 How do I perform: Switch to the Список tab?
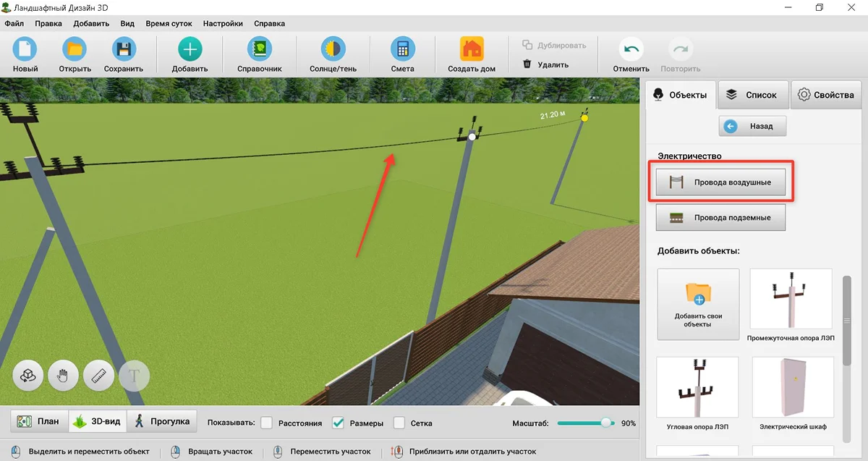tap(752, 95)
